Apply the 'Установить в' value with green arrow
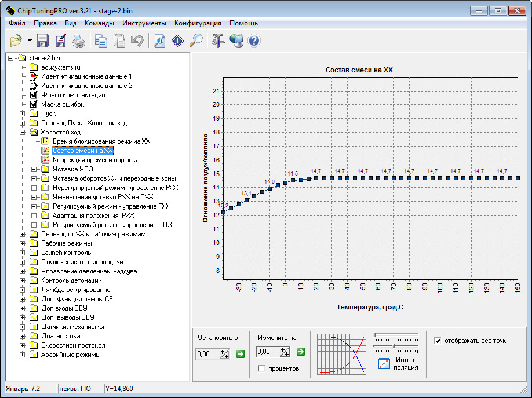Screen dimensions: 532x398 pos(241,353)
